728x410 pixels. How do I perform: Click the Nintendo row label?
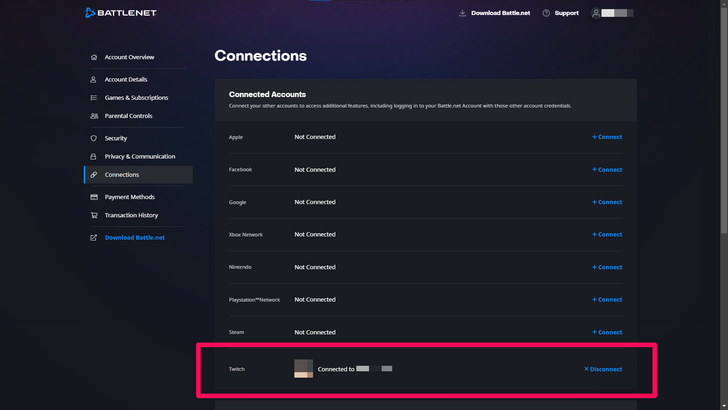click(x=240, y=267)
